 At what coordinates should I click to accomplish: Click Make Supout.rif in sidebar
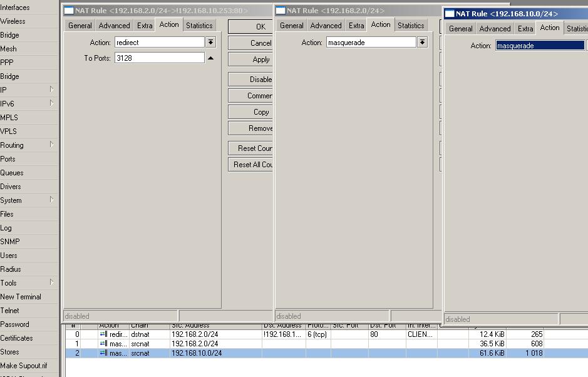click(24, 365)
